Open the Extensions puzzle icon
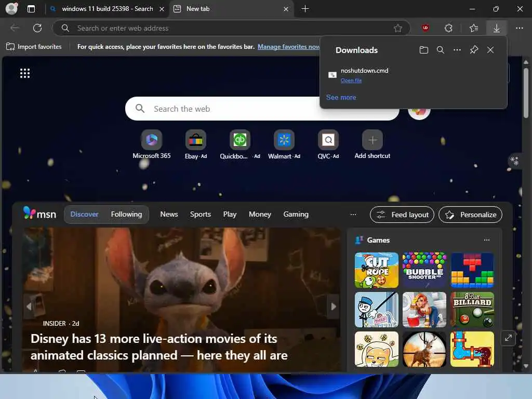Image resolution: width=532 pixels, height=399 pixels. pyautogui.click(x=448, y=28)
